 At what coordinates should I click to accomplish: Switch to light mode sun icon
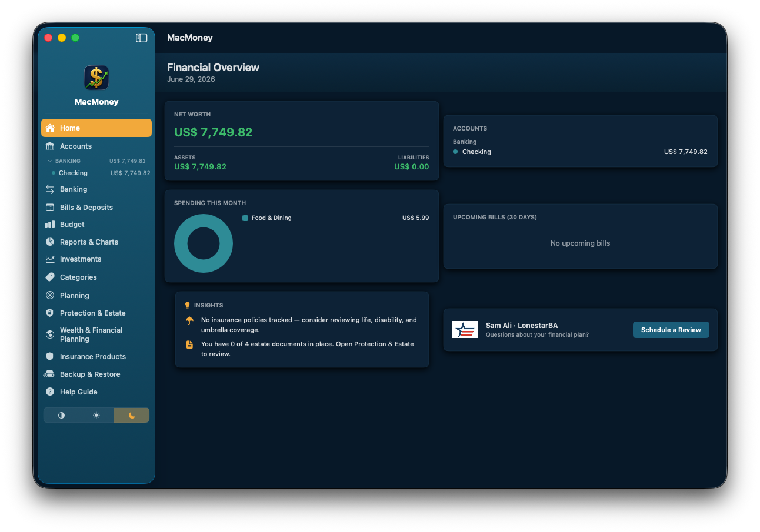coord(96,416)
